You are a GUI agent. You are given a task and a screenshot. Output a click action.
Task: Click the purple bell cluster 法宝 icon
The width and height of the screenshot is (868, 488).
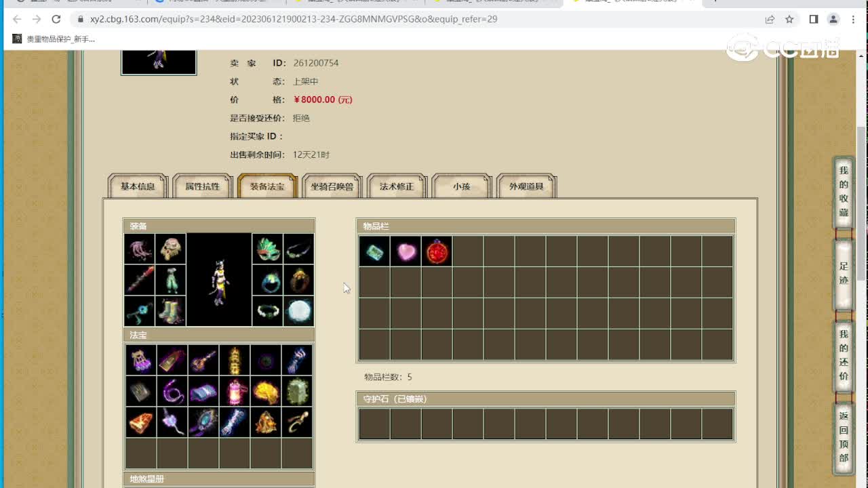tap(141, 360)
